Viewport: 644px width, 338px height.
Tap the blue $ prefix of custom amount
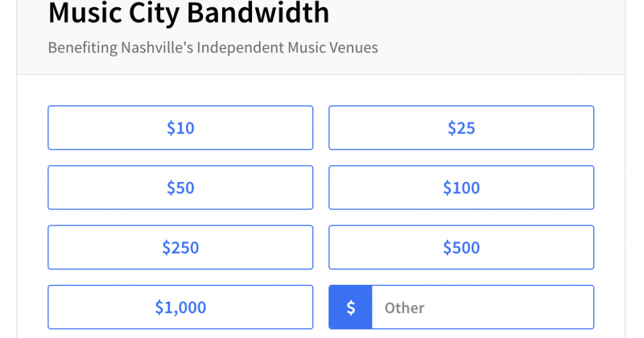(350, 307)
